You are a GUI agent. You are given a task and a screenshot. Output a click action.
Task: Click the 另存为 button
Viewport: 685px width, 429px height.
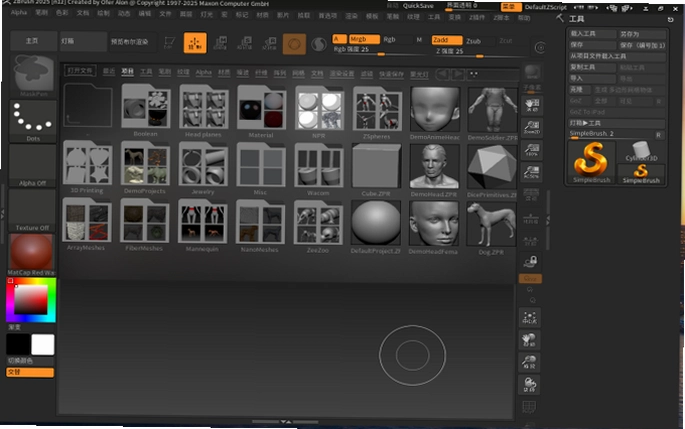(x=642, y=34)
